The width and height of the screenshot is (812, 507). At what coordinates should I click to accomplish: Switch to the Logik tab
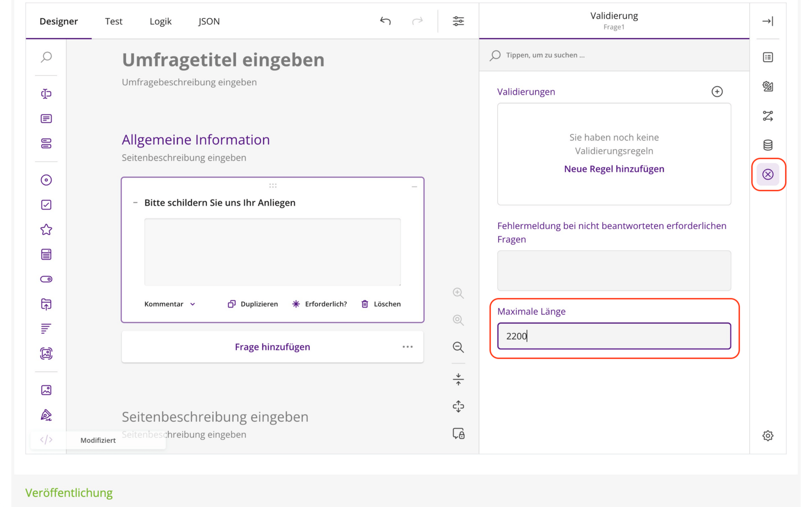[x=160, y=21]
